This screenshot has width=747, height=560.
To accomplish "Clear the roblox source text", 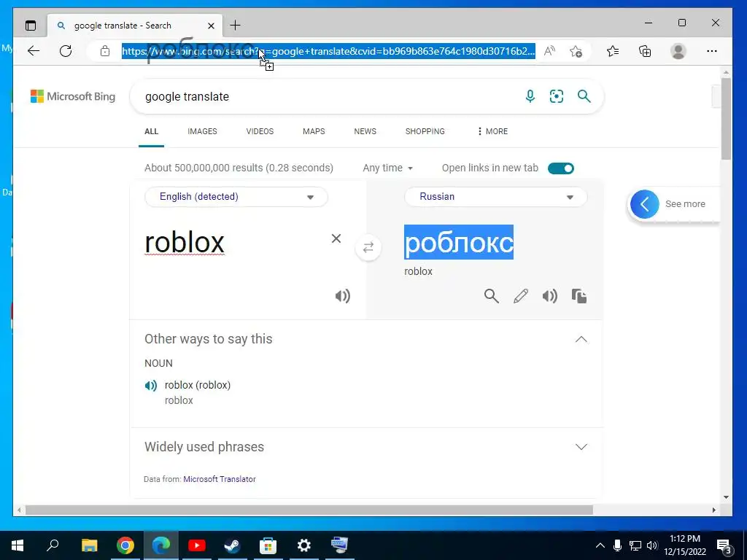I will point(336,238).
